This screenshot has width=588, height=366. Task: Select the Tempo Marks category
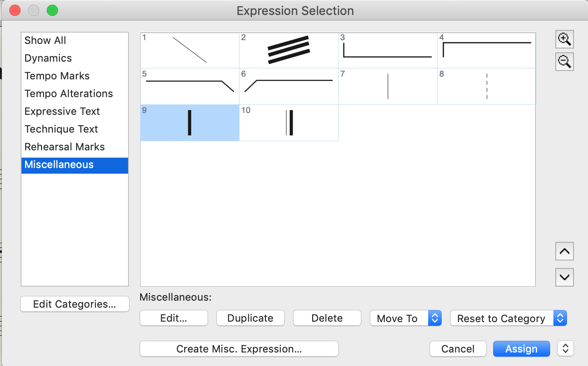pyautogui.click(x=57, y=76)
